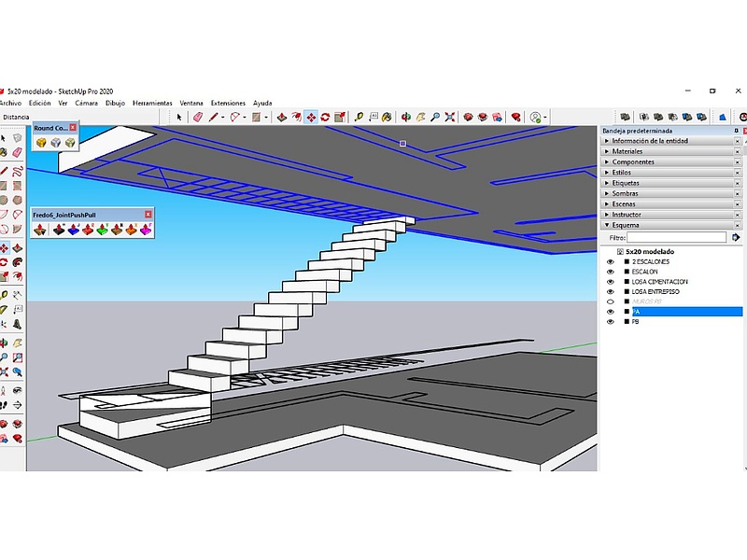Close the Fredo6_JointPushPull toolbar
Screen dimensions: 747x560
(x=148, y=214)
